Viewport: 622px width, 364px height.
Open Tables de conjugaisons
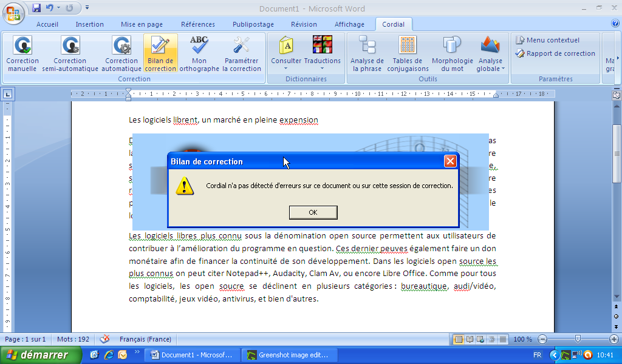click(x=408, y=53)
